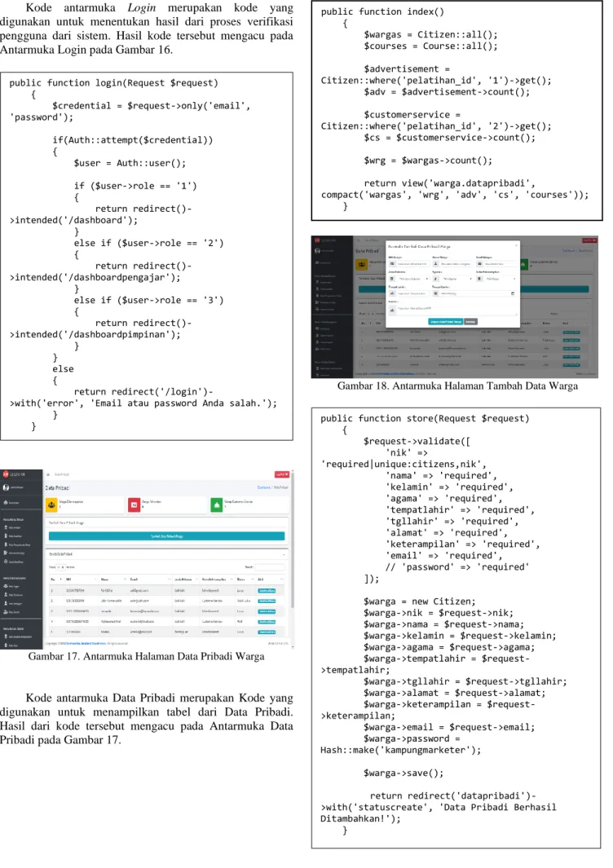Click the user avatar in Gambar 17 sidebar

tap(7, 487)
